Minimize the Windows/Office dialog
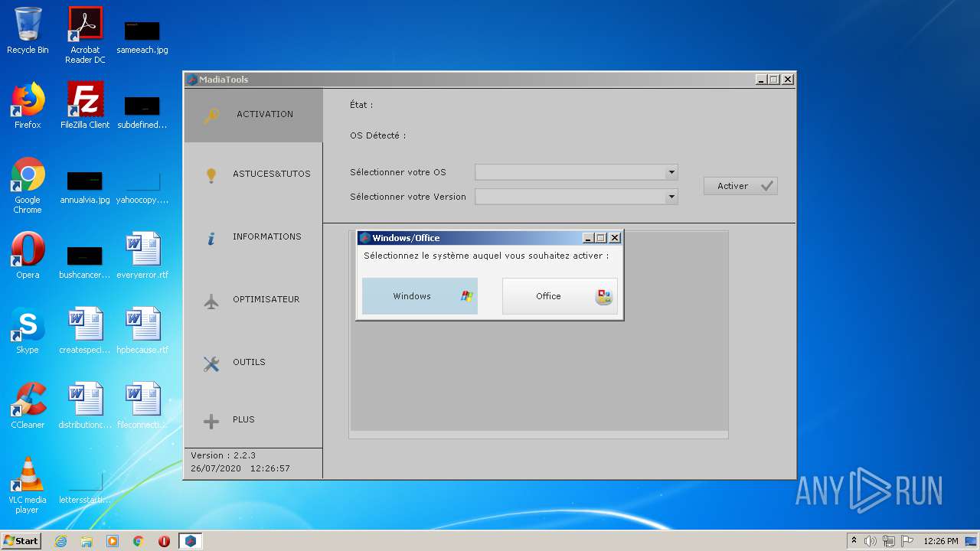This screenshot has height=551, width=980. tap(588, 238)
